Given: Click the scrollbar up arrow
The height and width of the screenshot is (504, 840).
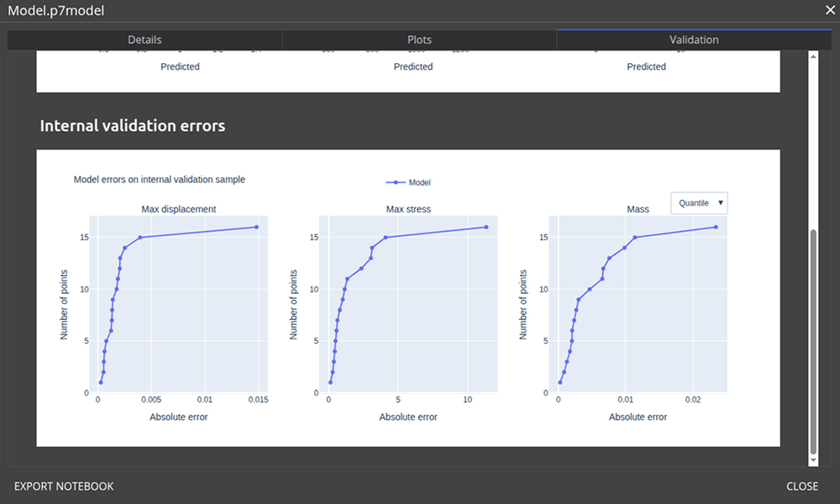Looking at the screenshot, I should click(812, 56).
